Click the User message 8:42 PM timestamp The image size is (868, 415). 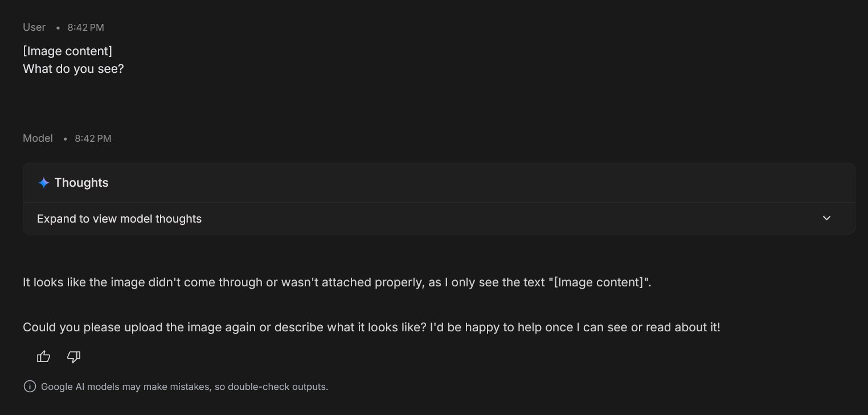(x=85, y=27)
